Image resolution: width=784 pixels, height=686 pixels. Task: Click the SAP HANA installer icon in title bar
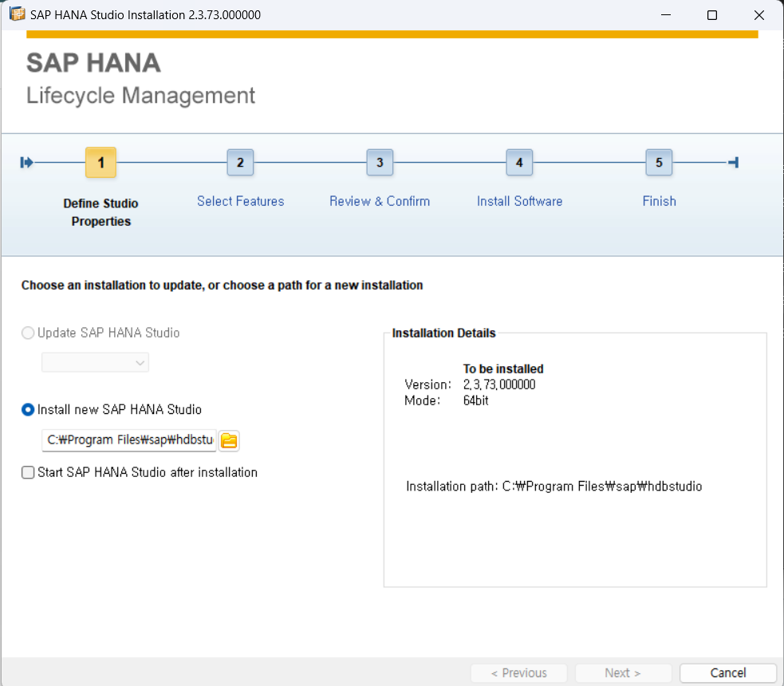coord(18,14)
